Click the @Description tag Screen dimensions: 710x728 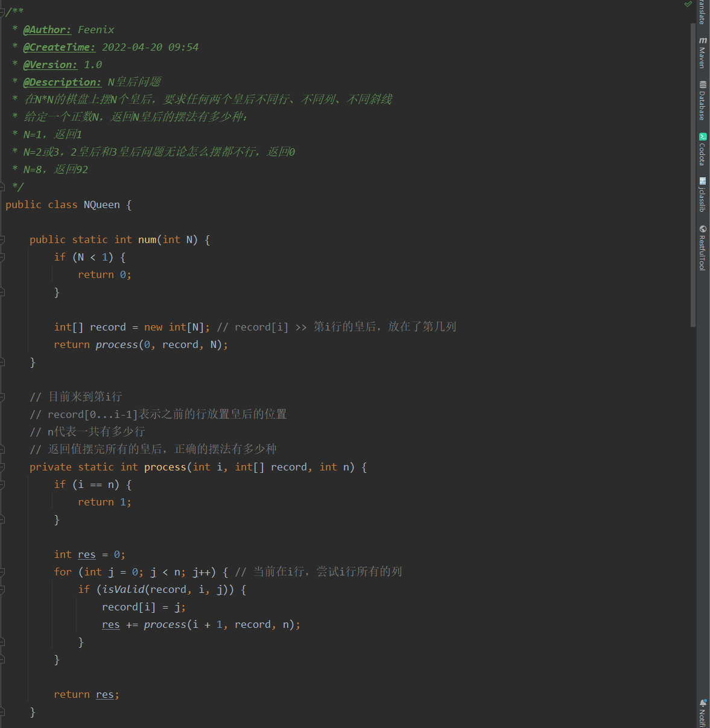[62, 82]
